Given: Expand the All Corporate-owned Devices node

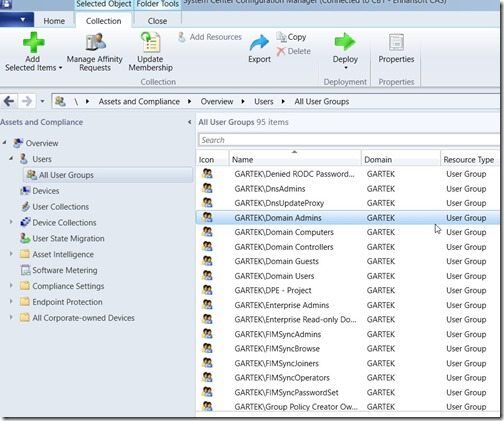Looking at the screenshot, I should (x=11, y=317).
